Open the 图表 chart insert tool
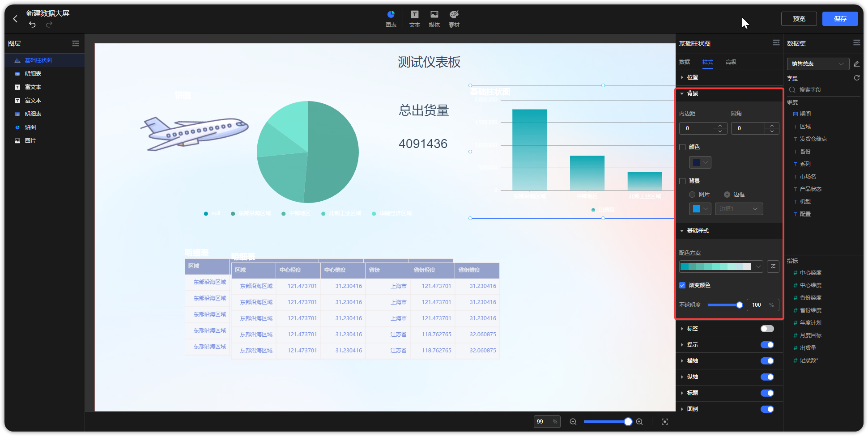This screenshot has width=868, height=436. tap(391, 19)
